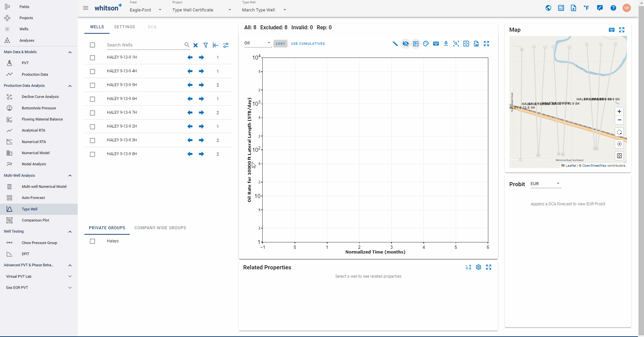Open Auto-Forecast in sidebar
The width and height of the screenshot is (644, 337).
pos(33,198)
